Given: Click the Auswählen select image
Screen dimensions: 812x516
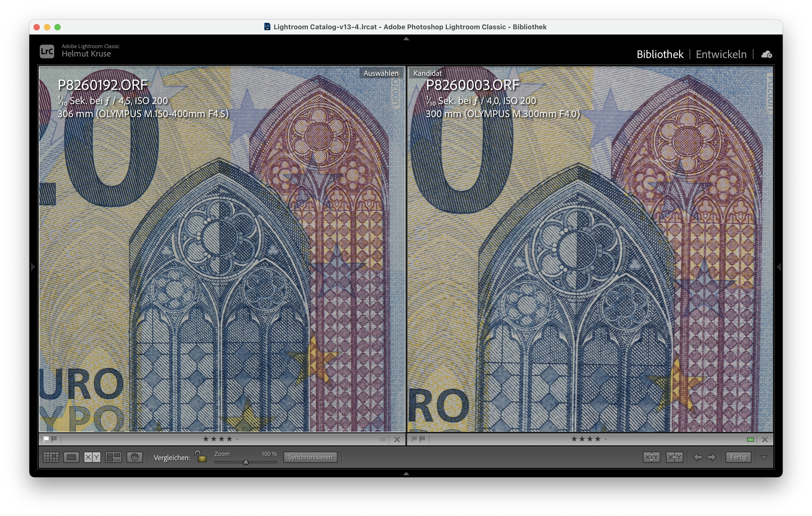Looking at the screenshot, I should [222, 249].
